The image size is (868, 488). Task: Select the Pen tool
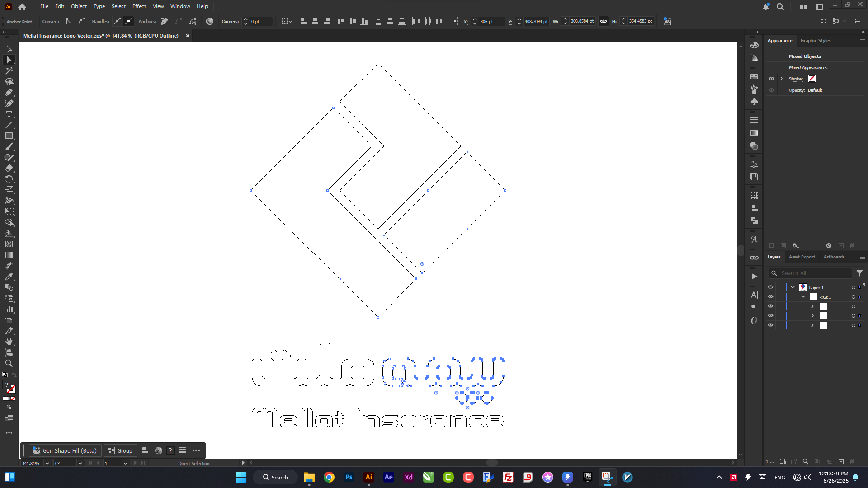[9, 93]
